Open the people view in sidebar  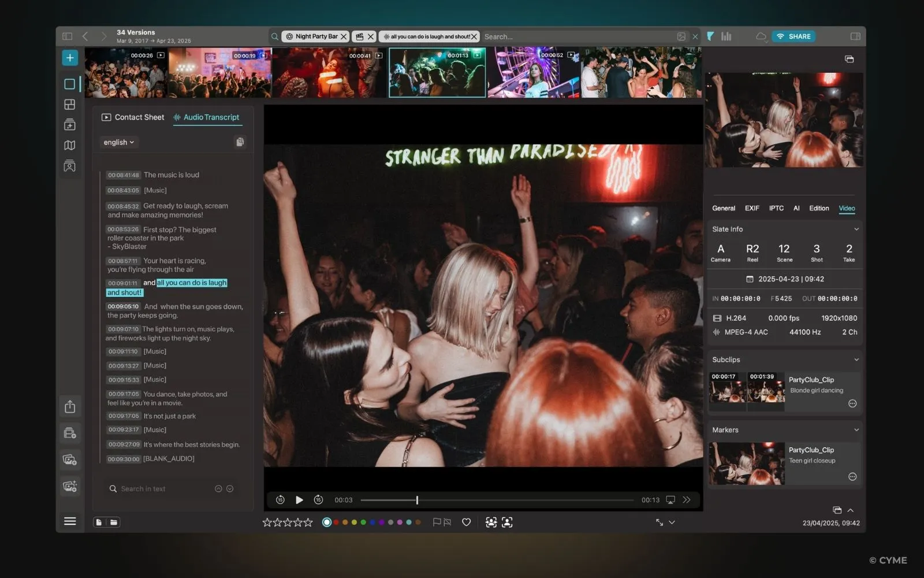click(70, 166)
